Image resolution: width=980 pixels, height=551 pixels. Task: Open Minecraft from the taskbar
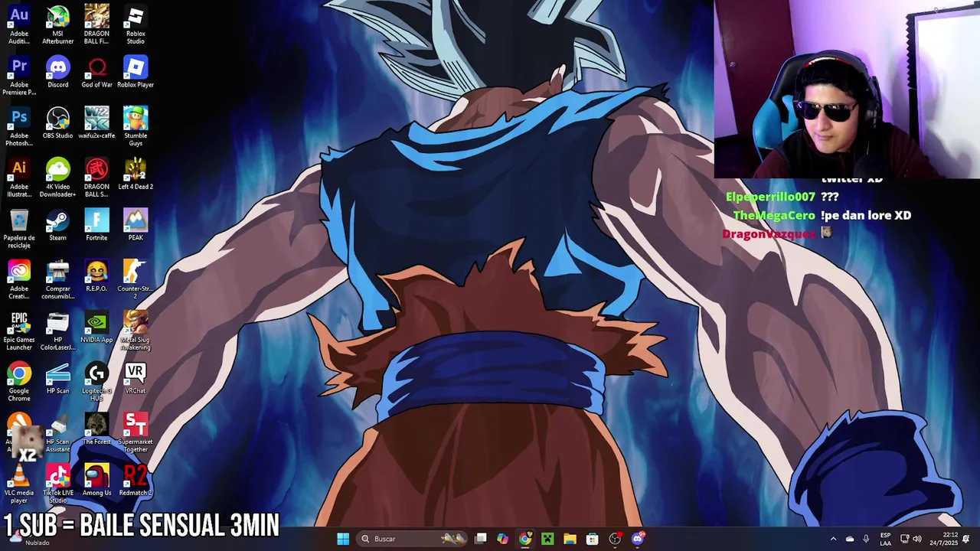[547, 539]
